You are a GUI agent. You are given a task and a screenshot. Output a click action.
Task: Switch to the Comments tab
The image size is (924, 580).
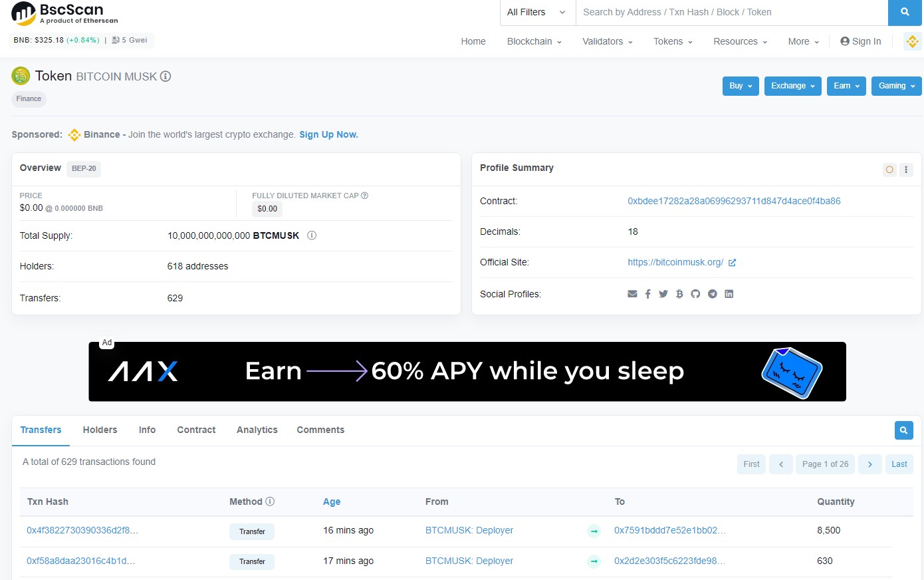coord(320,430)
